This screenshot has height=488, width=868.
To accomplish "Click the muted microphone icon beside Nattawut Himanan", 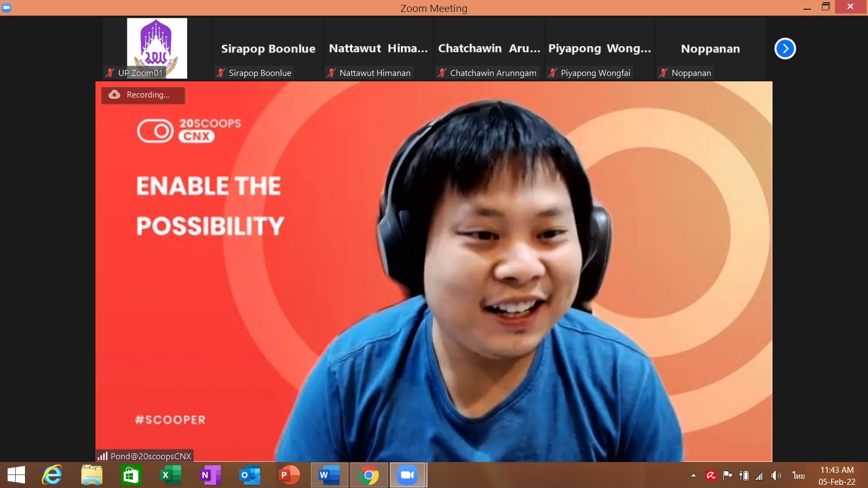I will tap(331, 73).
